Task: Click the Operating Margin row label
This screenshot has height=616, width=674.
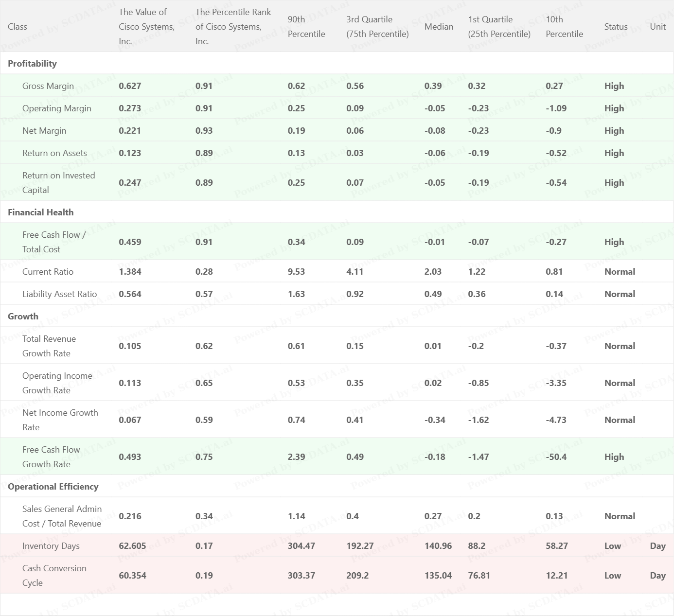Action: click(57, 108)
